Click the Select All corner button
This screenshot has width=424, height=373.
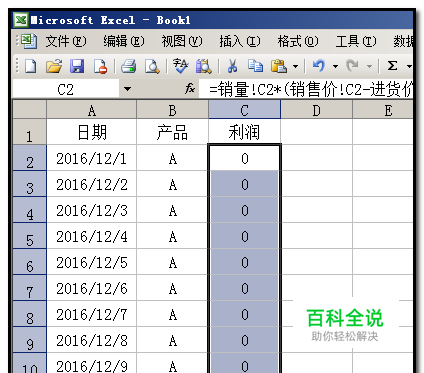[29, 109]
